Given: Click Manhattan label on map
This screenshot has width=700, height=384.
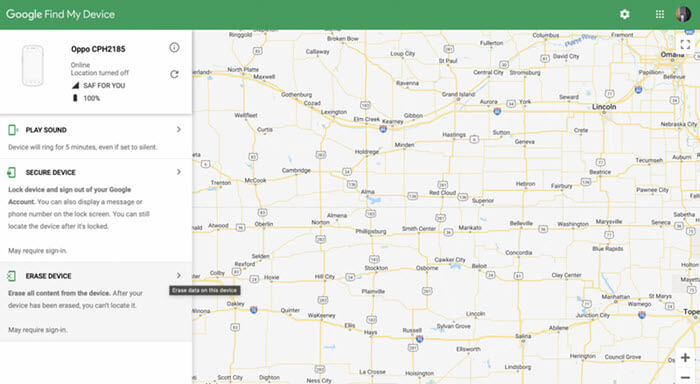Looking at the screenshot, I should coord(616,296).
